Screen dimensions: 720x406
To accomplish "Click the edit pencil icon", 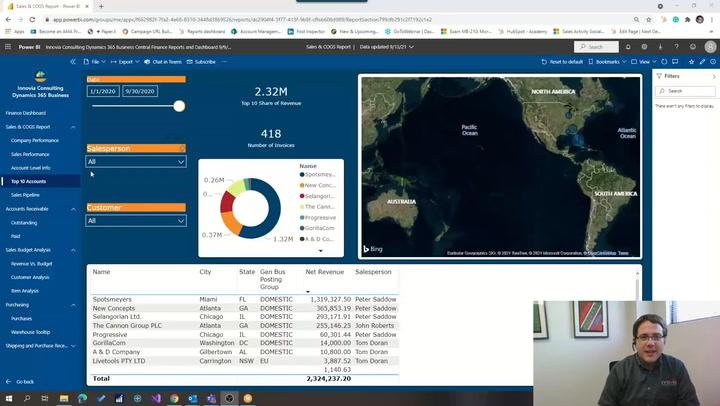I will click(x=703, y=62).
